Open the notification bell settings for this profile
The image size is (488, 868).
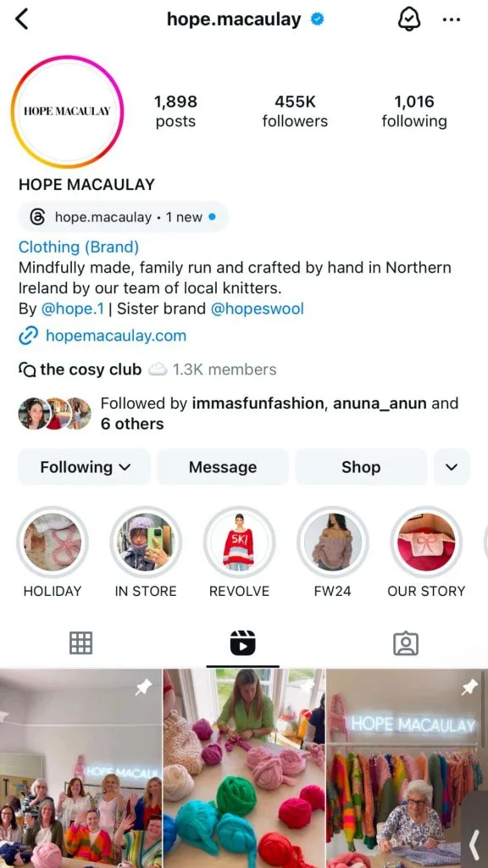(408, 19)
